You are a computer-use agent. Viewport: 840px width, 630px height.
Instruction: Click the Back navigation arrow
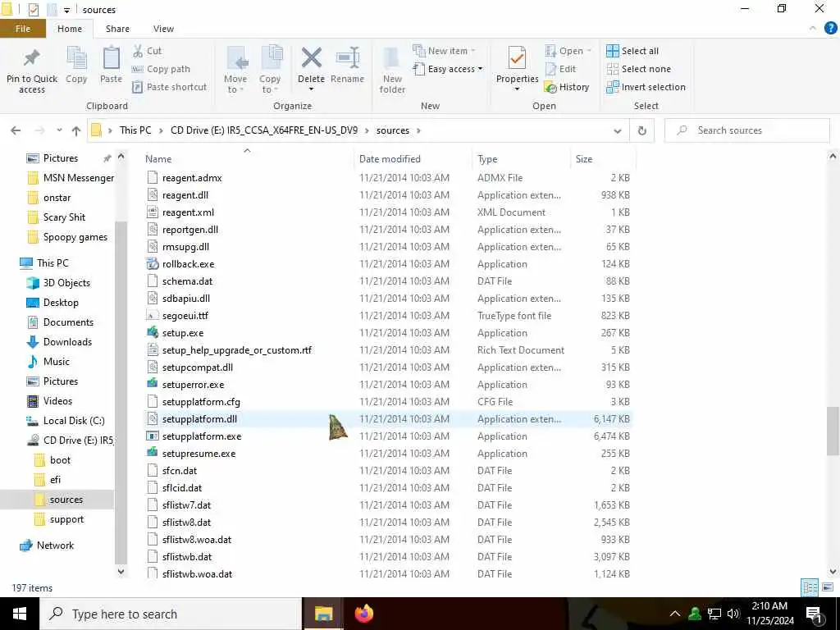[x=16, y=130]
